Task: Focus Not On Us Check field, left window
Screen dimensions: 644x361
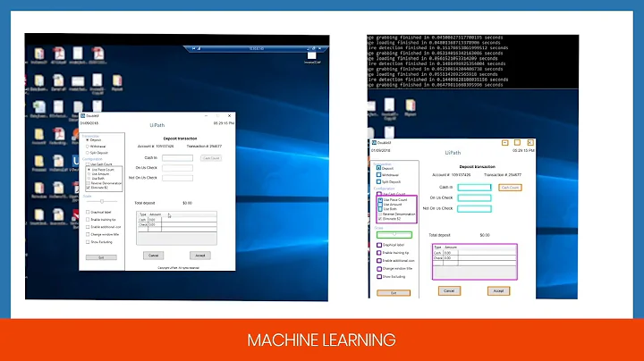Action: click(177, 178)
